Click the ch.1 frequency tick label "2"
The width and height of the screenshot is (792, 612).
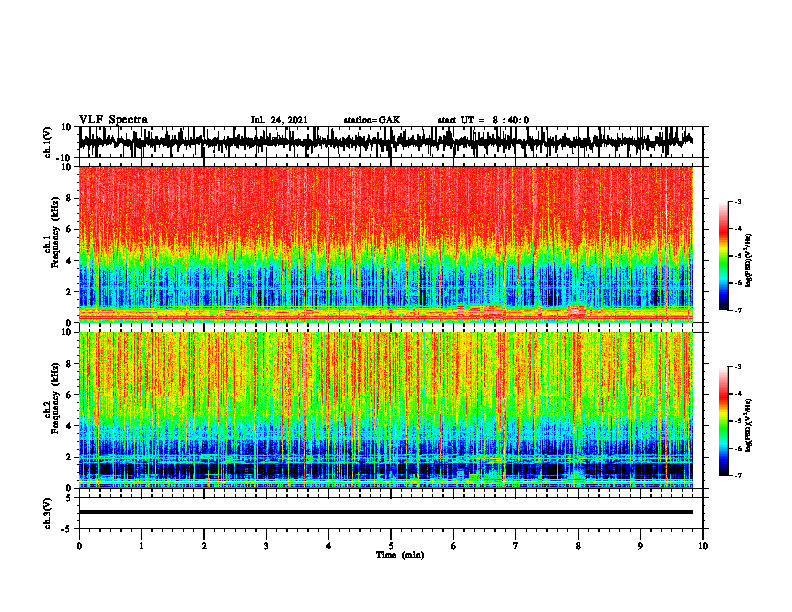point(69,292)
